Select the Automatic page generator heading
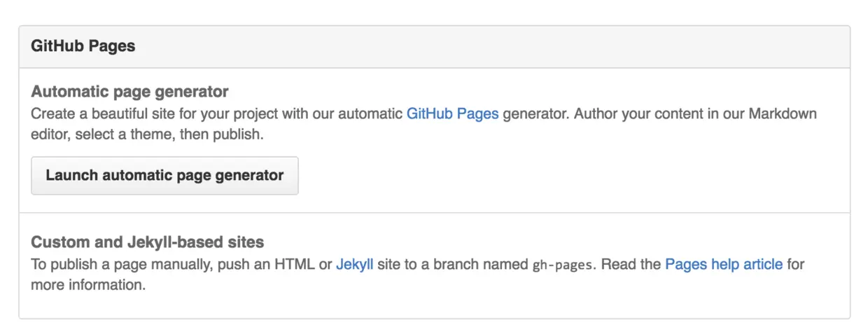Screen dimensions: 868x332 [x=129, y=92]
